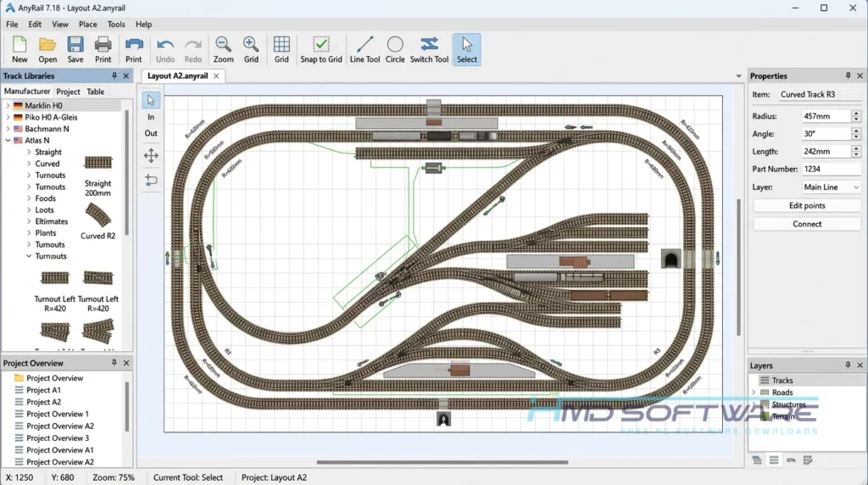Expand the Roads layer

754,393
